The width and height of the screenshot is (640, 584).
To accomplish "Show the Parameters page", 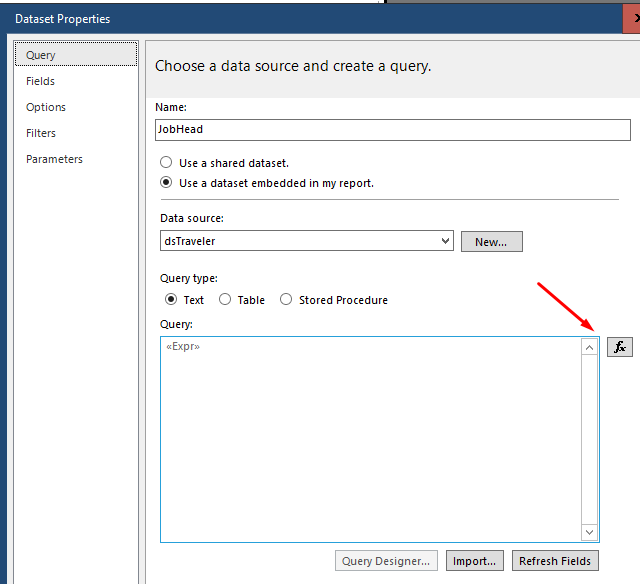I will pyautogui.click(x=54, y=159).
